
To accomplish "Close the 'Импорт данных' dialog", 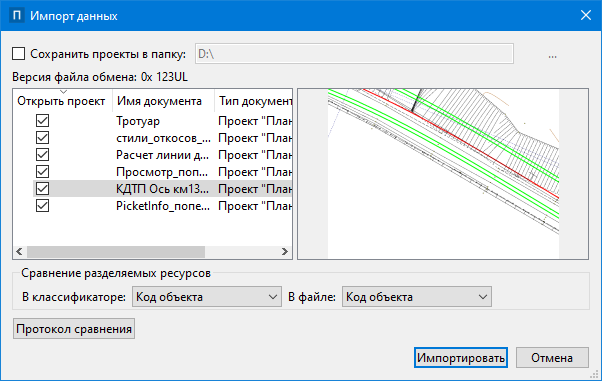I will tap(586, 15).
